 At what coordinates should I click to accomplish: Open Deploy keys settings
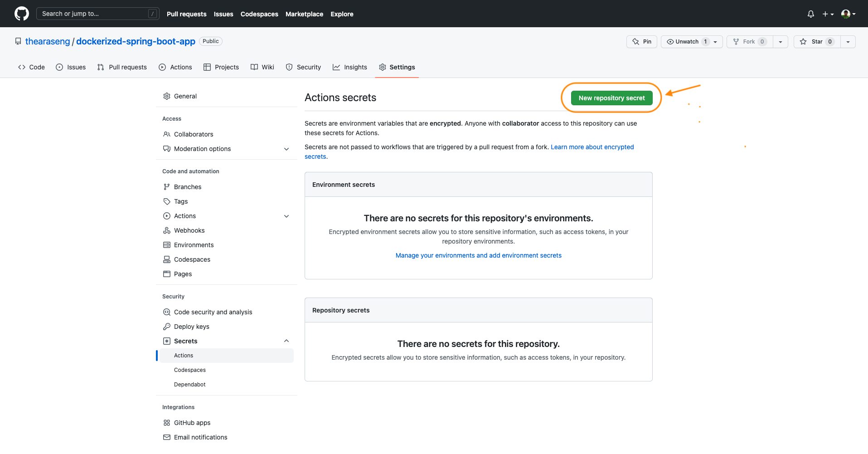pos(227,327)
